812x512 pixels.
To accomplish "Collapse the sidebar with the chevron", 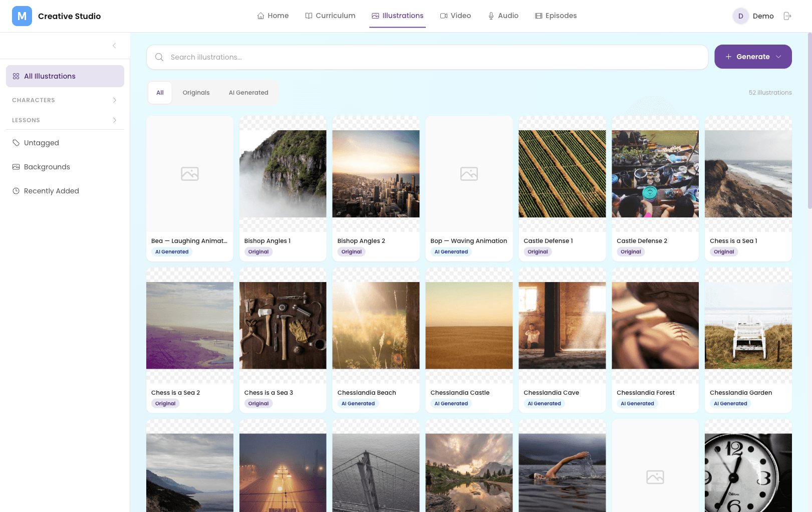I will (x=114, y=46).
